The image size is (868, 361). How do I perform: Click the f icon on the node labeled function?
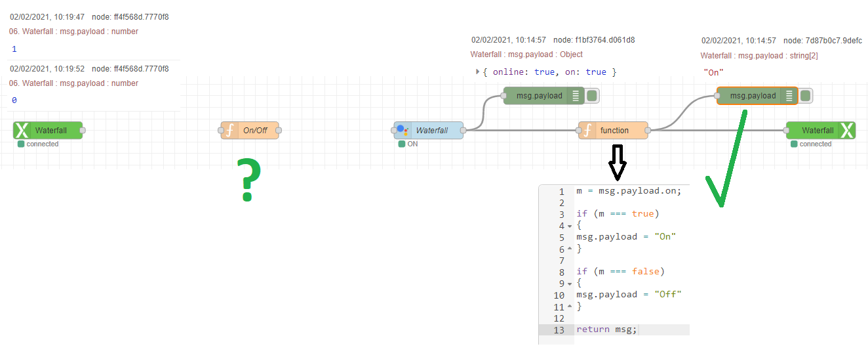point(587,131)
